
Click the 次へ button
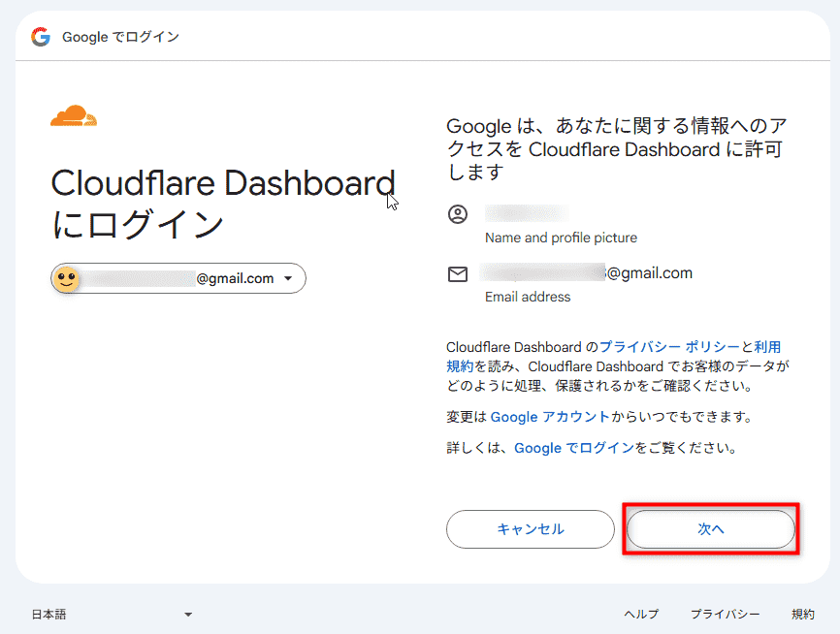click(x=710, y=529)
